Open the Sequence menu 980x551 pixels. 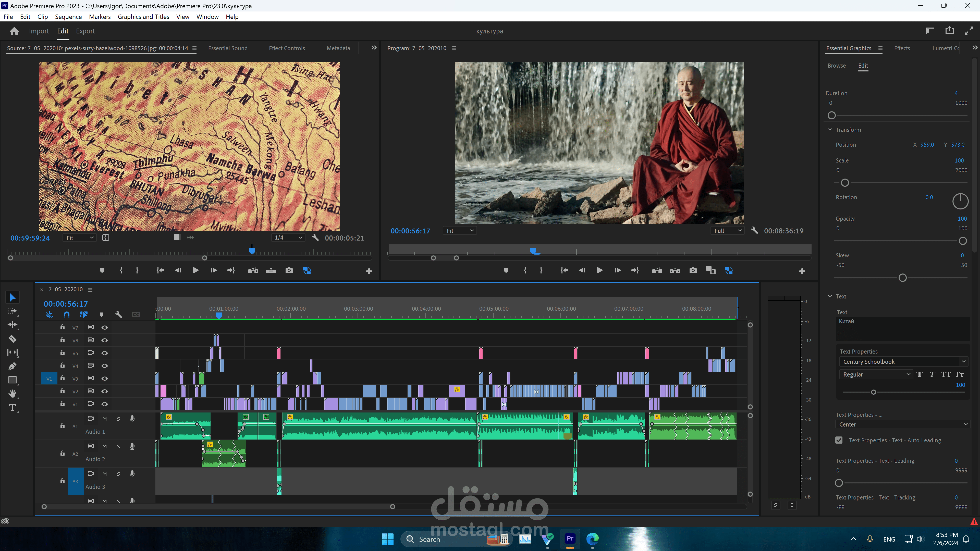click(68, 17)
